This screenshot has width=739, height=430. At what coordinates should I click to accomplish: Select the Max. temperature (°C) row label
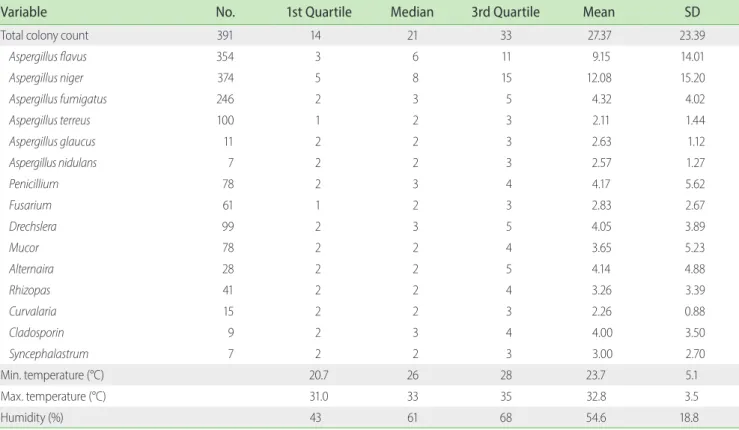click(x=53, y=396)
